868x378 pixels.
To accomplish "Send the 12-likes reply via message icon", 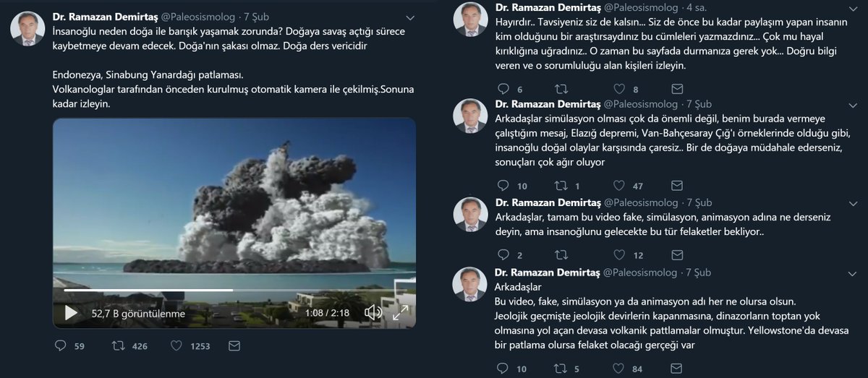I will pyautogui.click(x=677, y=254).
